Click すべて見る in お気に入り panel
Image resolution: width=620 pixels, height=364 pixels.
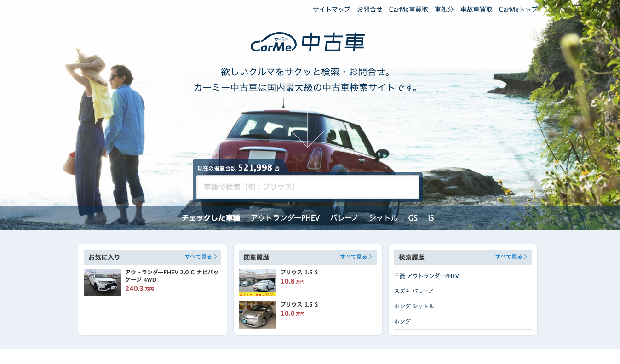201,256
